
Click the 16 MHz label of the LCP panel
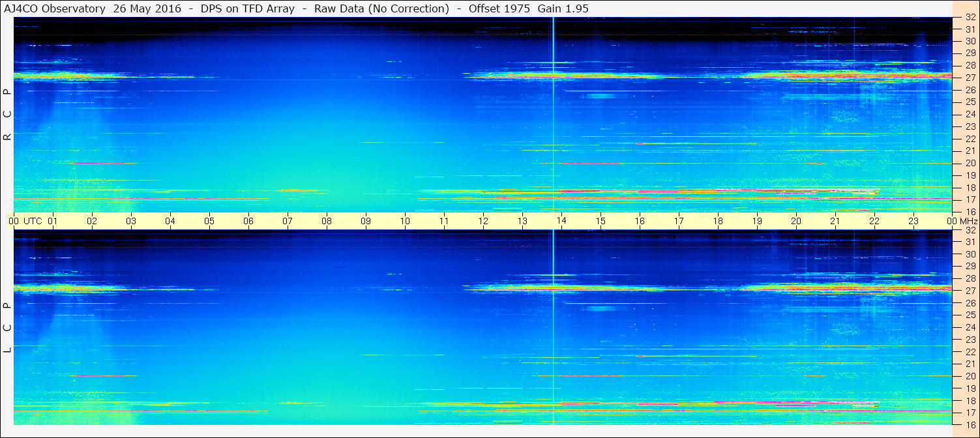[x=970, y=425]
